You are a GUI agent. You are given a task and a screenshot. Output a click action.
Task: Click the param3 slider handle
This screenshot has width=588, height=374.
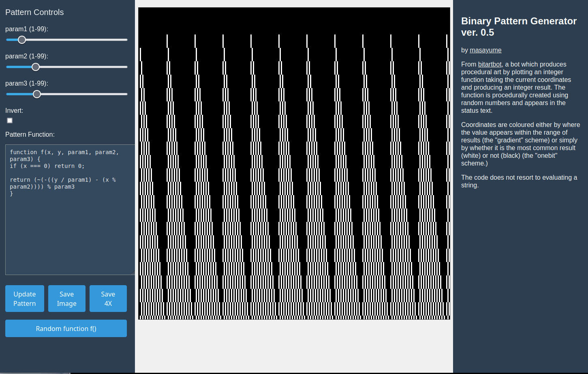coord(37,94)
